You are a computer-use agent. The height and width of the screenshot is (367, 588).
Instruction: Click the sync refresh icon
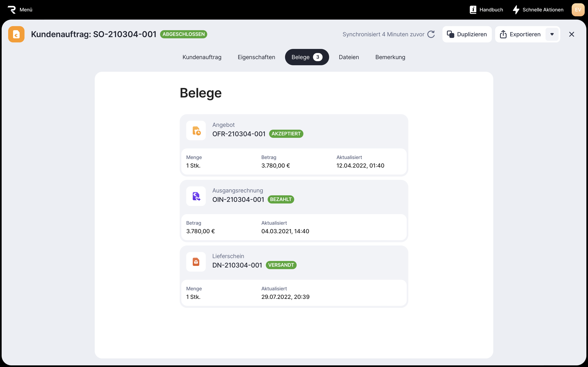coord(431,34)
